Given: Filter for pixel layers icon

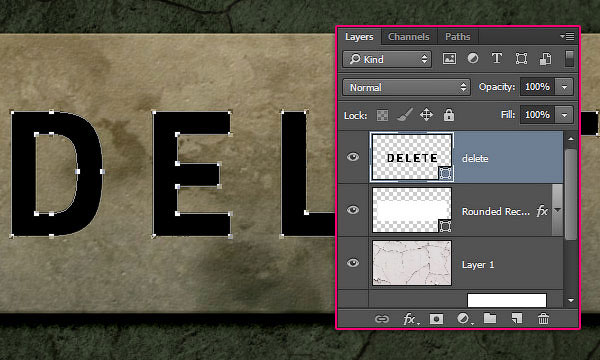Looking at the screenshot, I should click(x=449, y=59).
